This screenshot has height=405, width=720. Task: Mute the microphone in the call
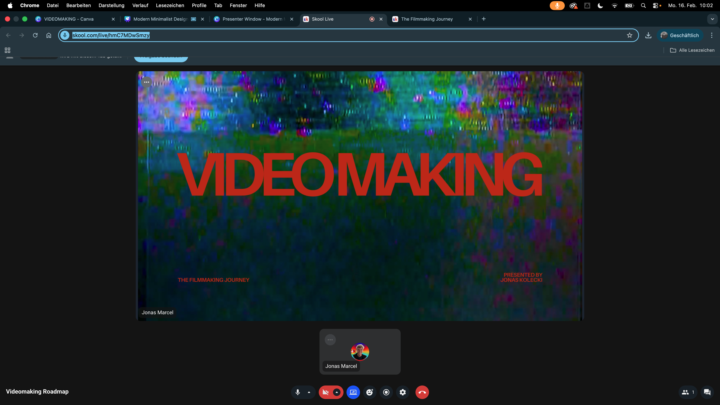click(298, 392)
